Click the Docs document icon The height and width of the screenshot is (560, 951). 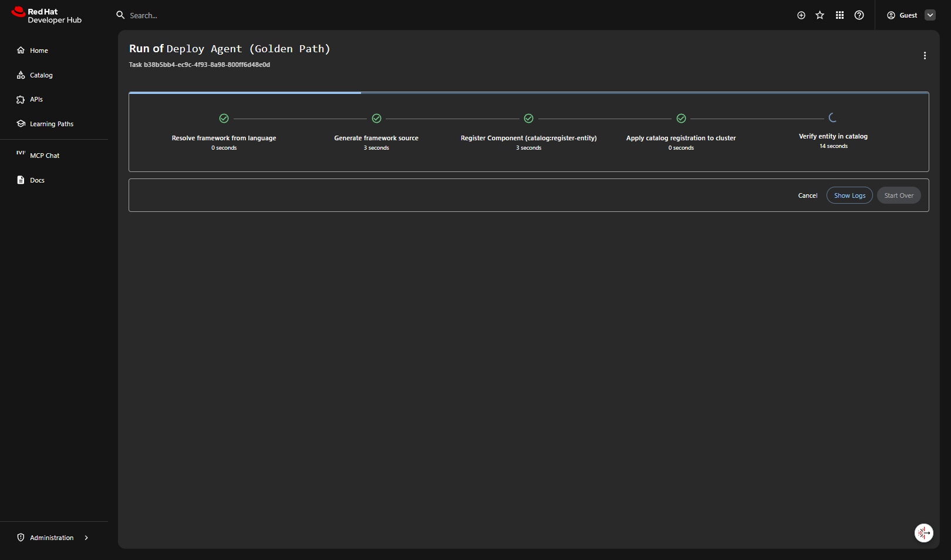tap(21, 180)
